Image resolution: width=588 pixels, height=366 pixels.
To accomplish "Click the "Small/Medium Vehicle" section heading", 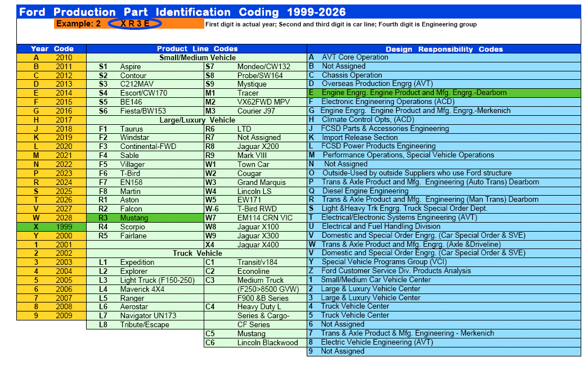I will [198, 58].
